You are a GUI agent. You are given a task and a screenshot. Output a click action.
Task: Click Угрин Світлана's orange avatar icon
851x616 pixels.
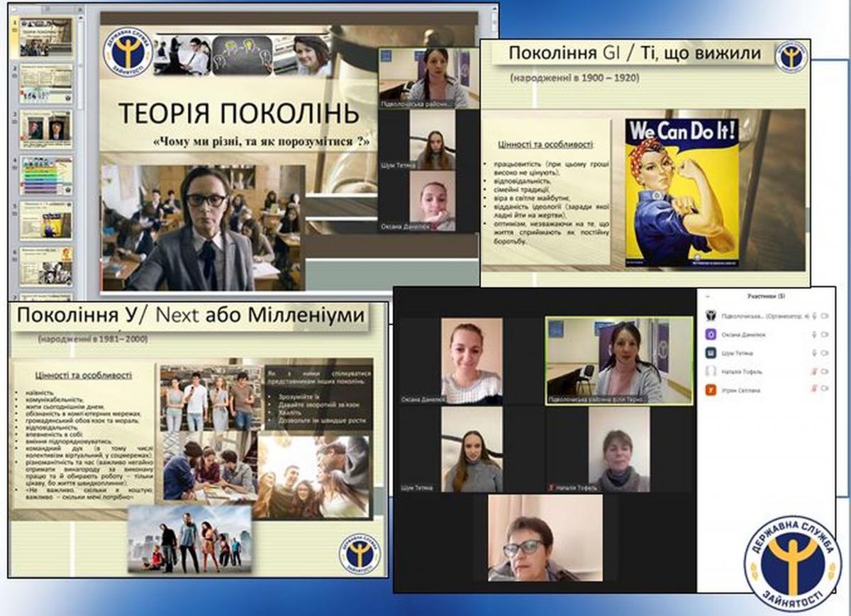710,389
